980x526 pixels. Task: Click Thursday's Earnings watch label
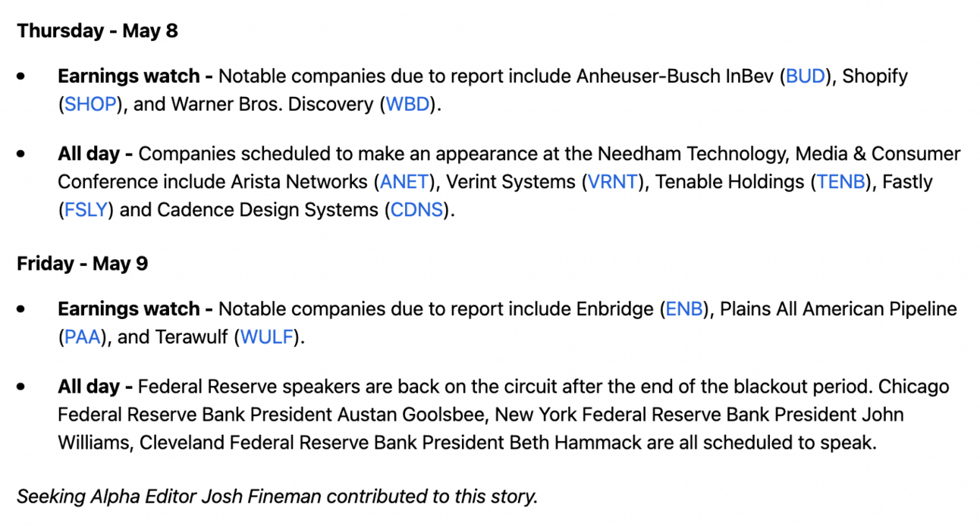pos(129,77)
